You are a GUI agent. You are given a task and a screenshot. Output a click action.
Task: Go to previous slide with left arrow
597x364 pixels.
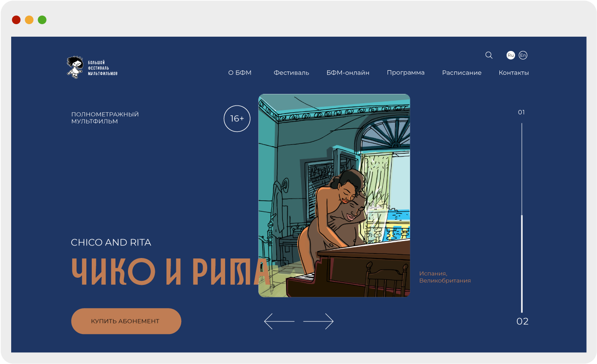[x=279, y=321]
